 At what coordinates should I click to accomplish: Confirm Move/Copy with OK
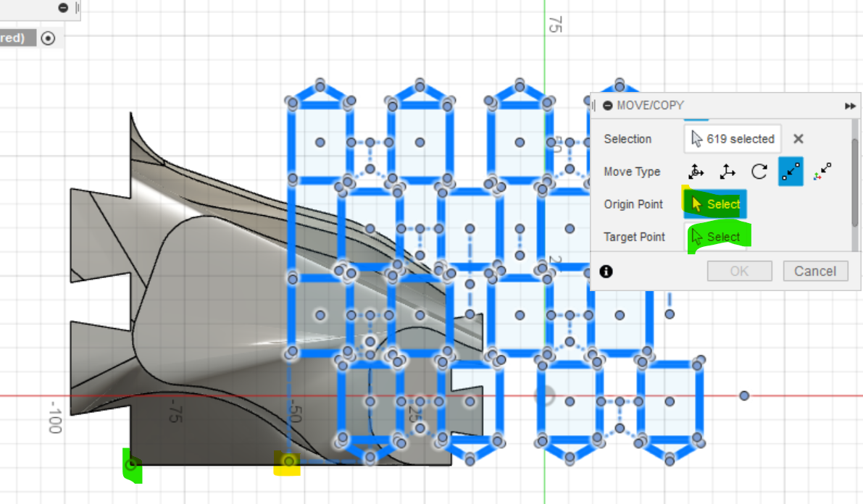[739, 272]
